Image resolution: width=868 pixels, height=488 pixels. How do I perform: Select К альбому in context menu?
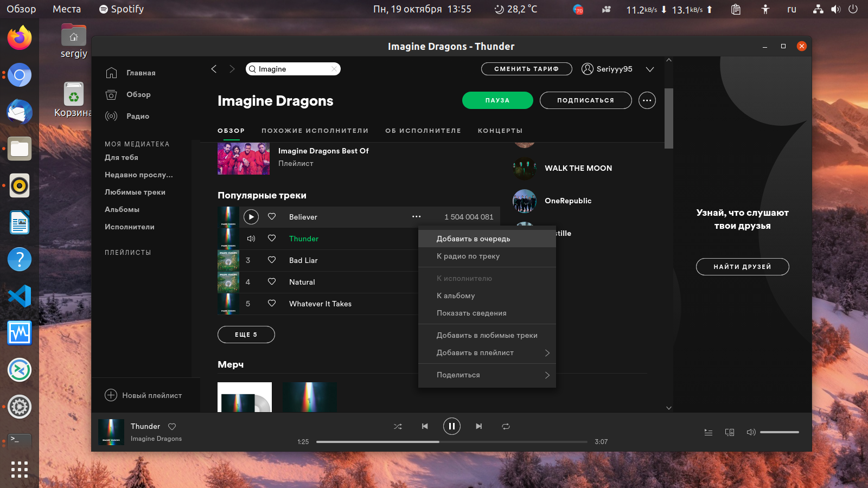coord(487,296)
